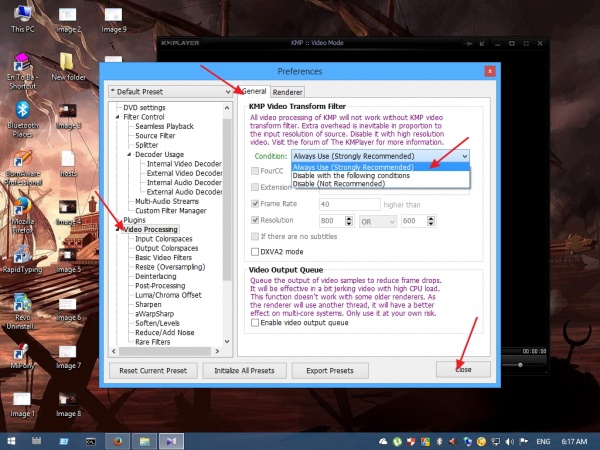The height and width of the screenshot is (450, 600).
Task: Check Enable video output queue
Action: (254, 322)
